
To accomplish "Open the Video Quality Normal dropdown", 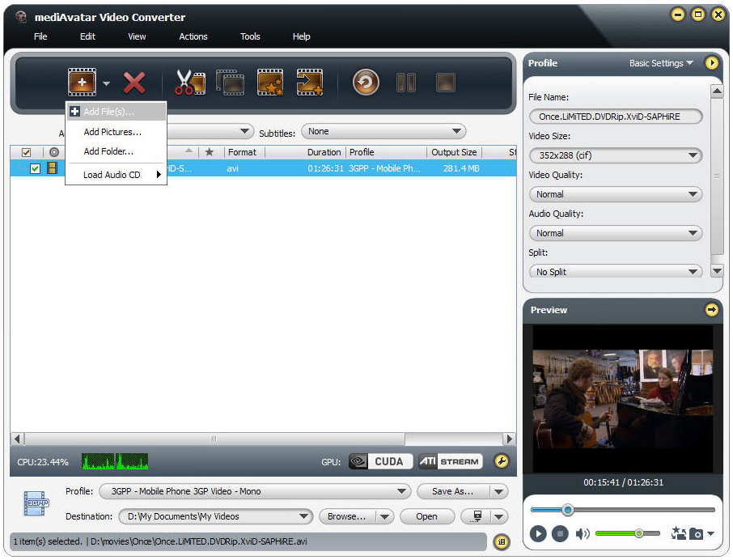I will point(616,194).
